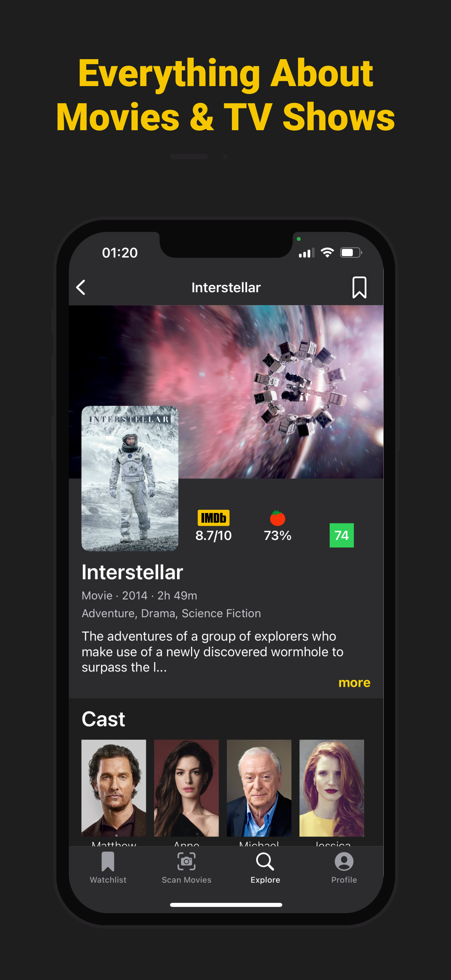Tap the back chevron arrow
Image resolution: width=451 pixels, height=980 pixels.
coord(81,287)
